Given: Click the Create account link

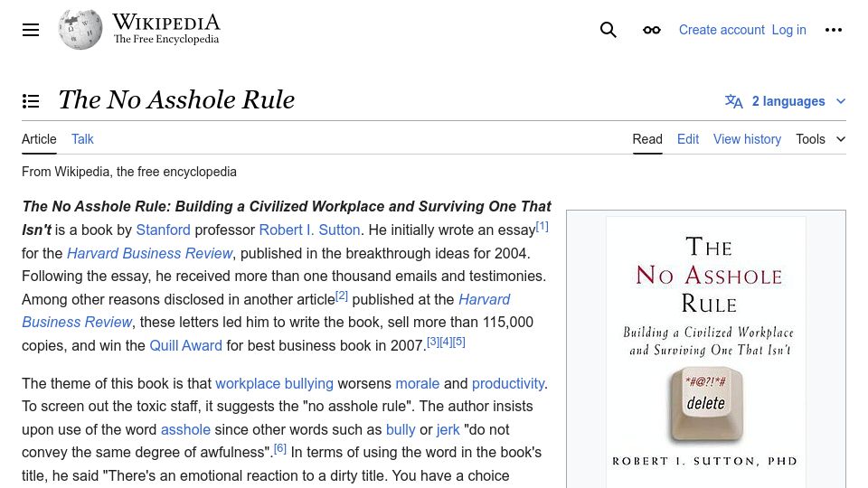Looking at the screenshot, I should [722, 30].
